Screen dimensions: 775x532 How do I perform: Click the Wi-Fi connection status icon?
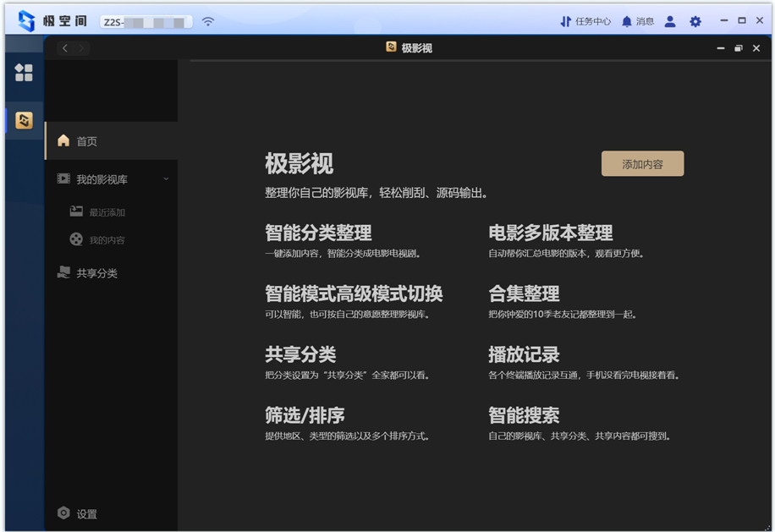208,21
